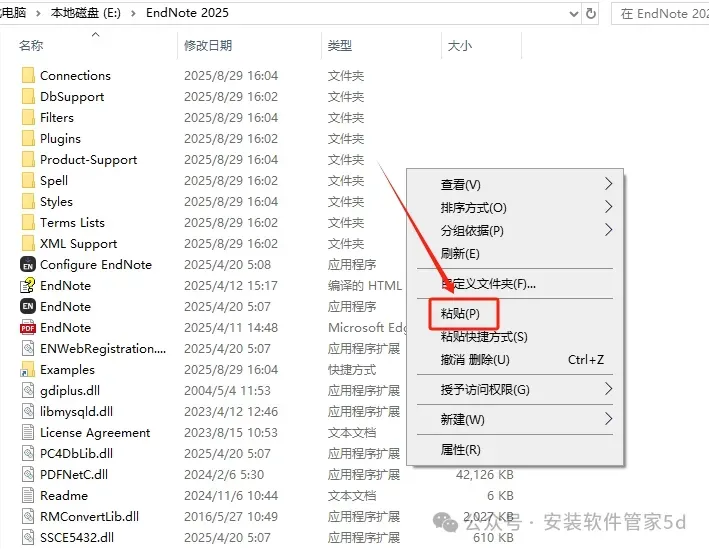Click the search box 在 EndNote 2025
The image size is (709, 550).
pyautogui.click(x=660, y=14)
